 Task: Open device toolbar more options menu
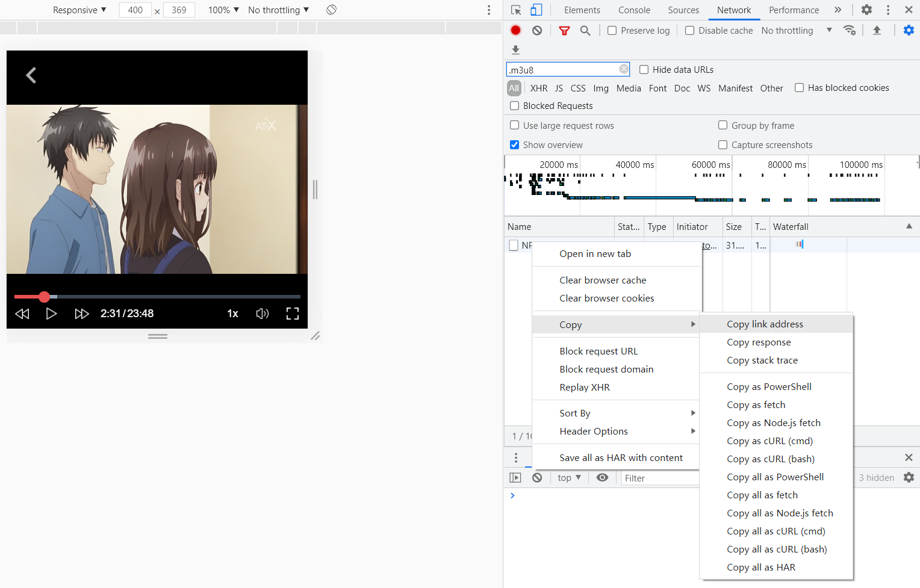pos(489,10)
